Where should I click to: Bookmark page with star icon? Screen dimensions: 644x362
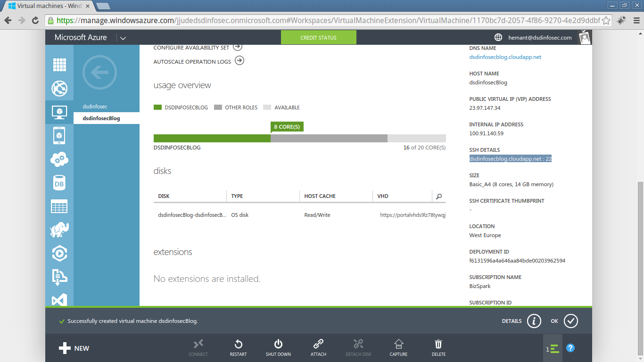tap(606, 20)
